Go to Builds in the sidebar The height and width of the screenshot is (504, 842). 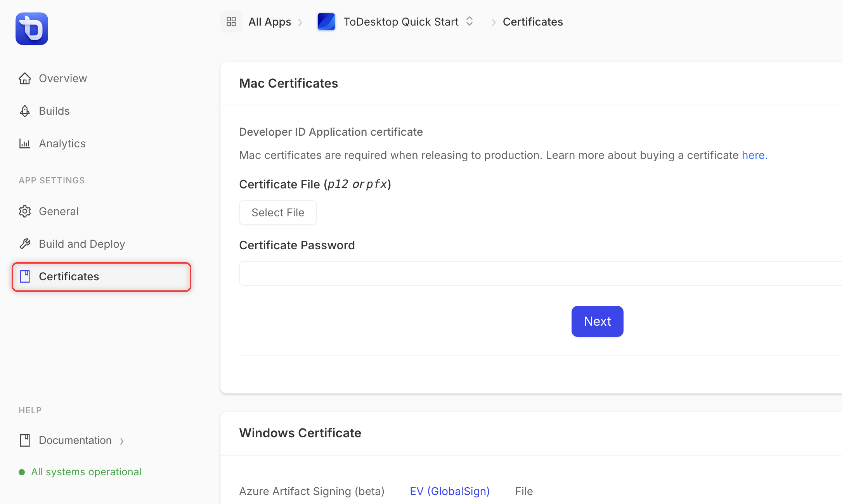pyautogui.click(x=54, y=111)
